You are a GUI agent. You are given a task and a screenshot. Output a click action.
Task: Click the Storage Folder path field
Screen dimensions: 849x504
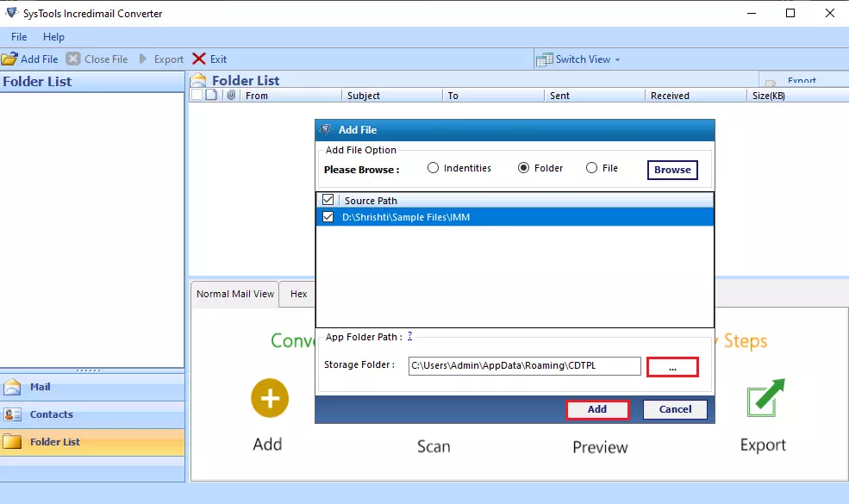click(x=525, y=366)
